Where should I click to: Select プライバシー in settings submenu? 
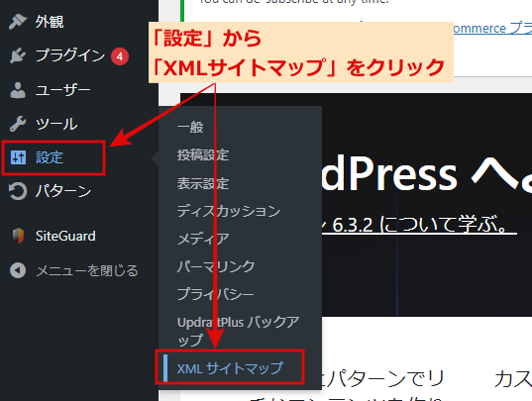point(215,294)
